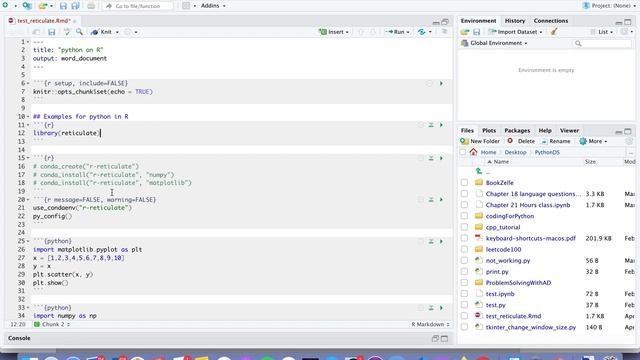
Task: Check the box for not_working.py
Action: click(464, 260)
